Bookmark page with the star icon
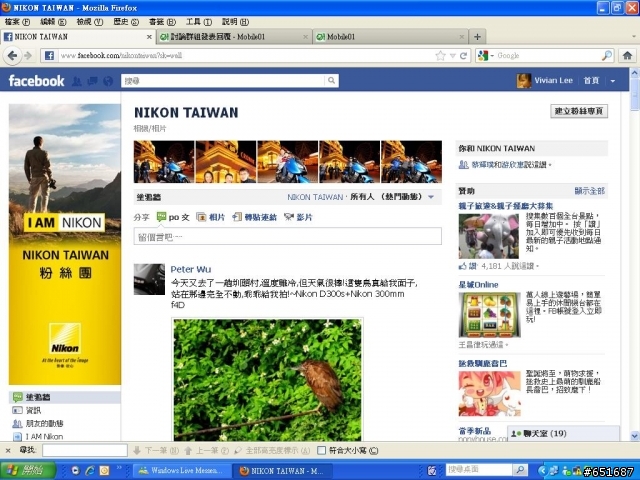 (440, 56)
